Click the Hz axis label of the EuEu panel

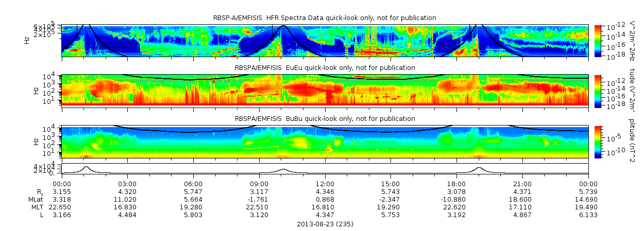click(x=36, y=90)
